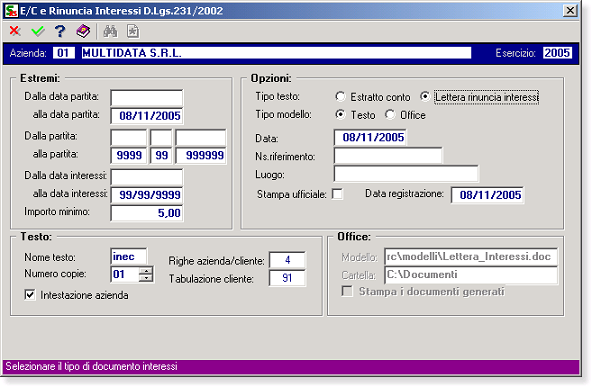The width and height of the screenshot is (592, 387).
Task: Click the Luogo input field
Action: coord(406,174)
